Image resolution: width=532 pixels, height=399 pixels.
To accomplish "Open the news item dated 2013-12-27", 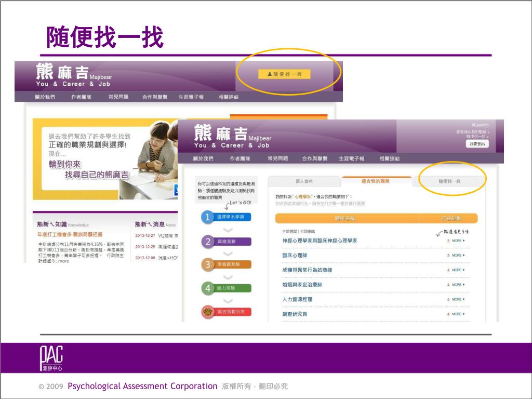I will click(156, 235).
